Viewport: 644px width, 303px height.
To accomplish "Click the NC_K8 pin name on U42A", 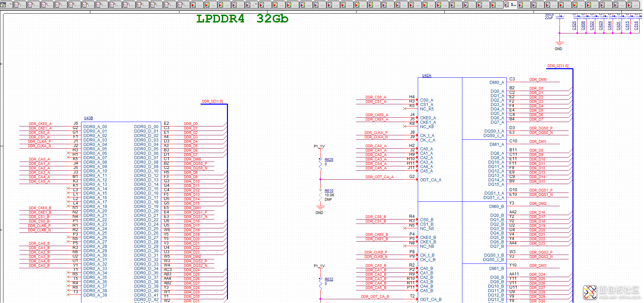I will 427,127.
